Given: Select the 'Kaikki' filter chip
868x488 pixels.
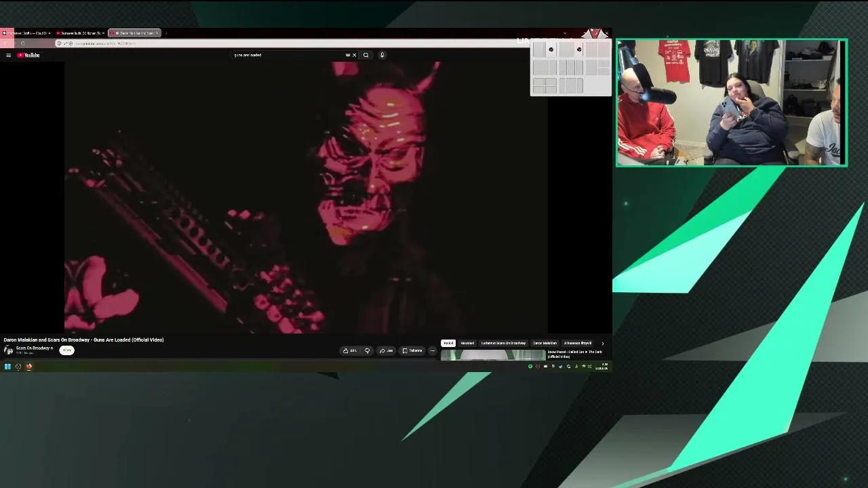Looking at the screenshot, I should click(448, 343).
